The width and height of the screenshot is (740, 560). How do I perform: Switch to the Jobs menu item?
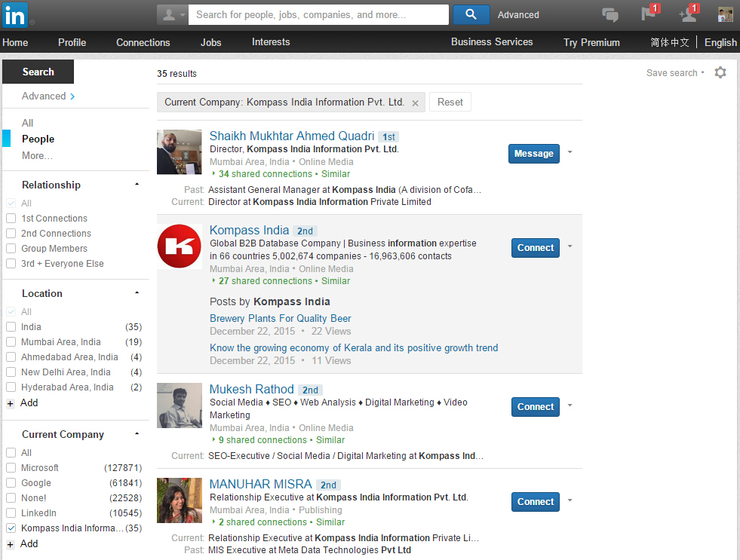point(210,42)
